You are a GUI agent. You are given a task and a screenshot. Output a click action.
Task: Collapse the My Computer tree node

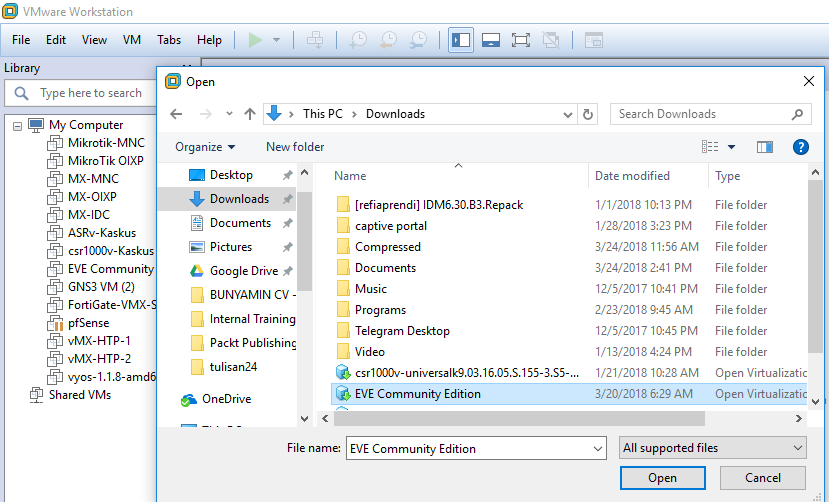(x=17, y=126)
